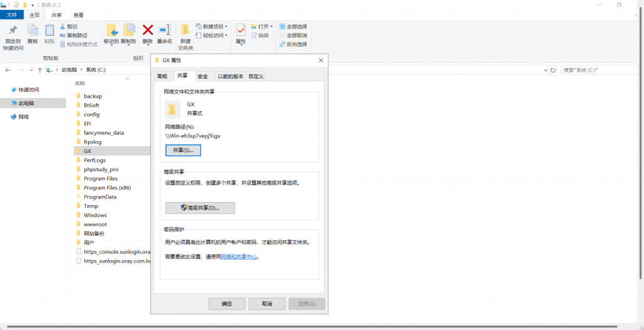Open the Network and Sharing Center link

pyautogui.click(x=239, y=257)
